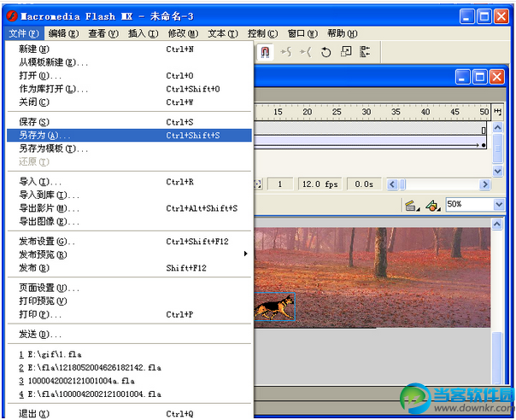This screenshot has height=420, width=516.
Task: Click the Straighten tool icon
Action: (x=306, y=52)
